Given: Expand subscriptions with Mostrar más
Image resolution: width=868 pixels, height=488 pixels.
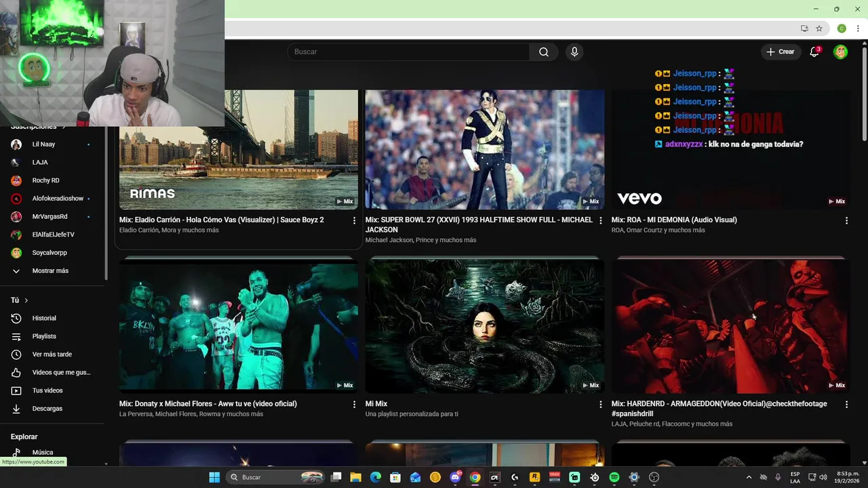Looking at the screenshot, I should pyautogui.click(x=51, y=271).
